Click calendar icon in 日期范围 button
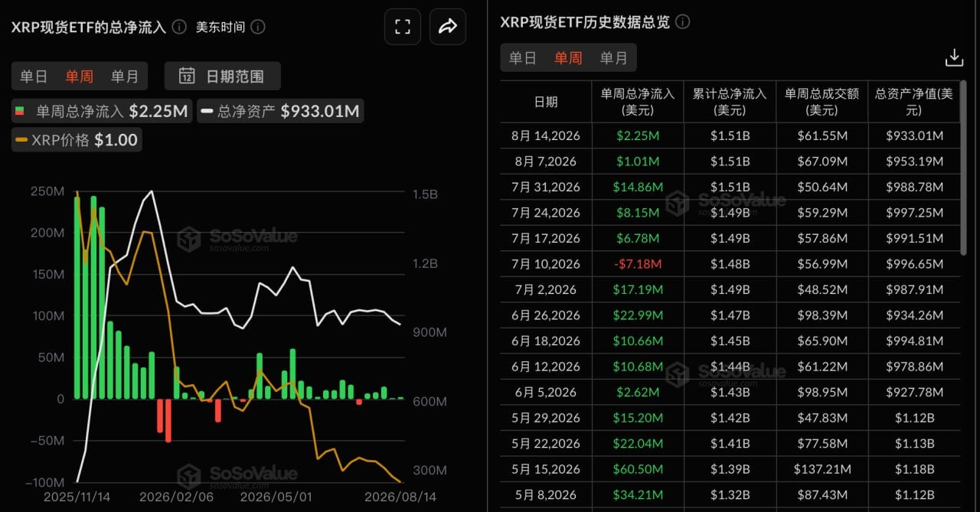 click(x=187, y=76)
